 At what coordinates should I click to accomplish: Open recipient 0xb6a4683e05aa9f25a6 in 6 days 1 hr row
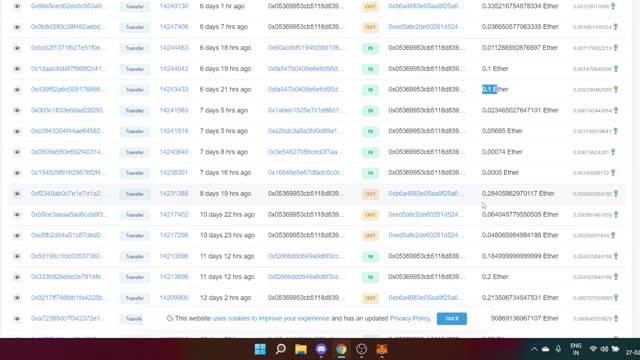pyautogui.click(x=426, y=6)
